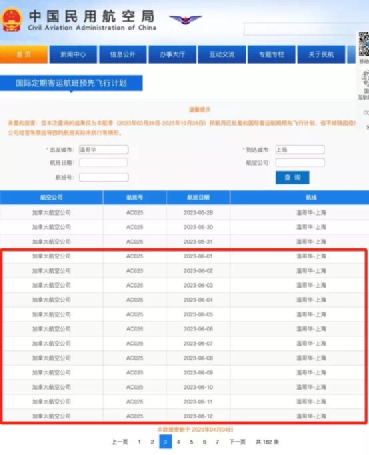The width and height of the screenshot is (369, 455).
Task: Open the 互动交流 navigation tab
Action: coord(222,55)
